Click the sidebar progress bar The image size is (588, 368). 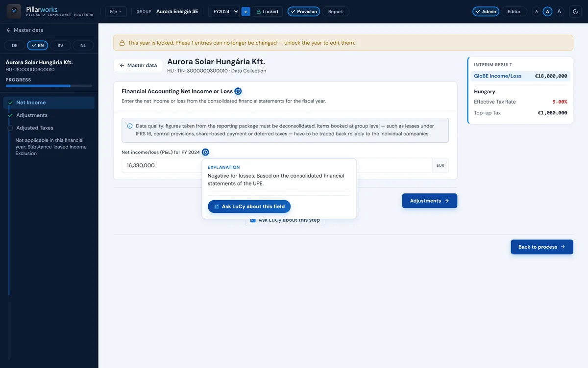49,86
